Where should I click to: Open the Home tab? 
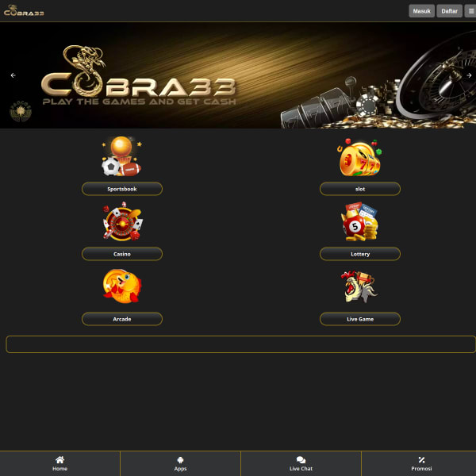click(x=59, y=463)
